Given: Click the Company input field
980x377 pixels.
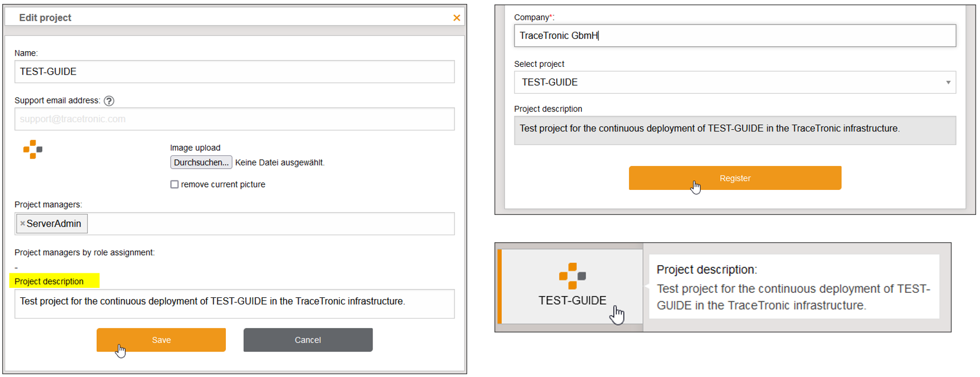Looking at the screenshot, I should pos(735,36).
